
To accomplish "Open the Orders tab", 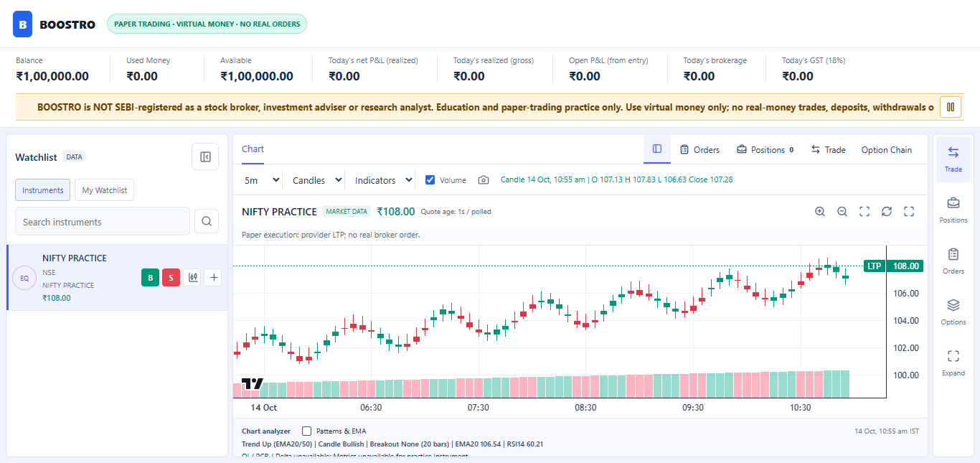I will click(699, 149).
